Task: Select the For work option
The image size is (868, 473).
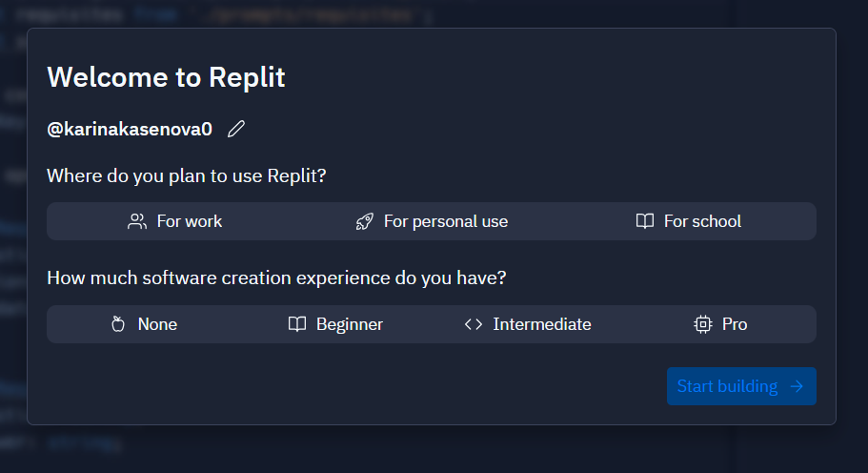Action: [x=175, y=221]
